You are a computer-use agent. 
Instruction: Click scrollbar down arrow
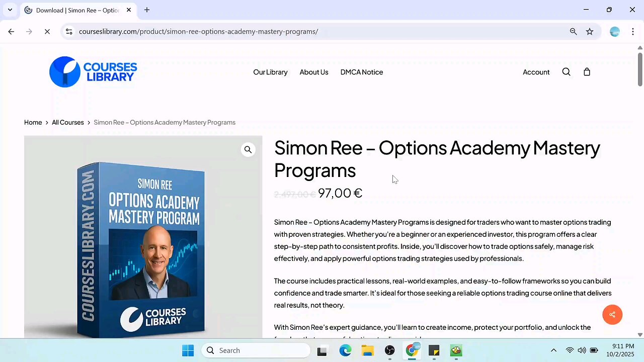(x=640, y=335)
